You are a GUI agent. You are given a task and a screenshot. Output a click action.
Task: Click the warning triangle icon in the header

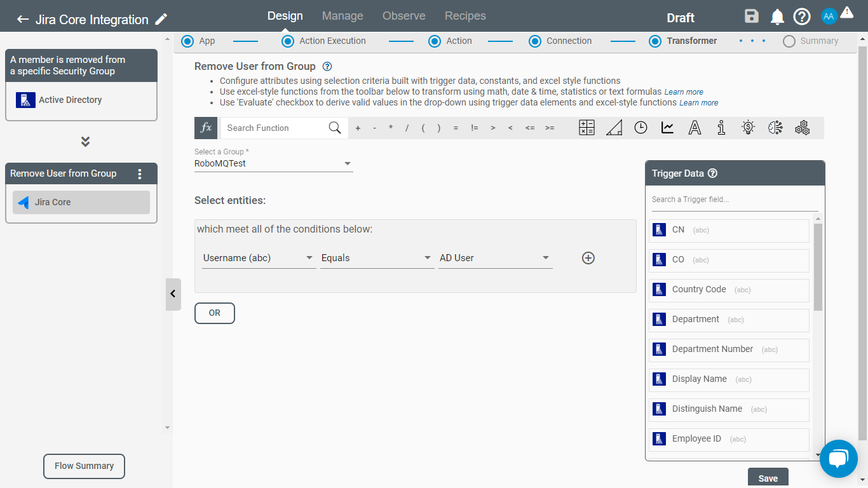846,11
